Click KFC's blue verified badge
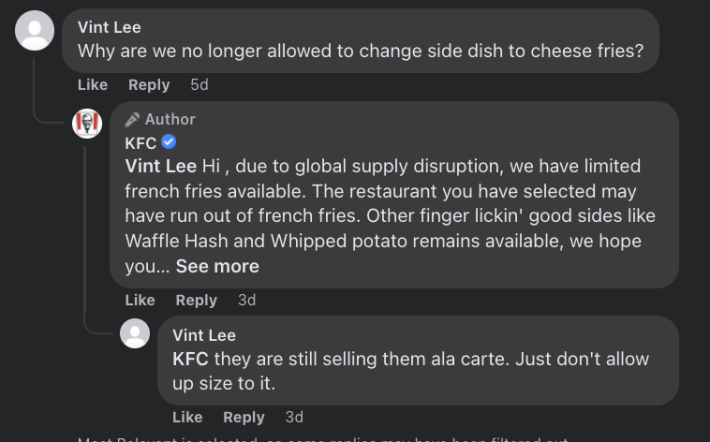Image resolution: width=710 pixels, height=442 pixels. pyautogui.click(x=169, y=142)
